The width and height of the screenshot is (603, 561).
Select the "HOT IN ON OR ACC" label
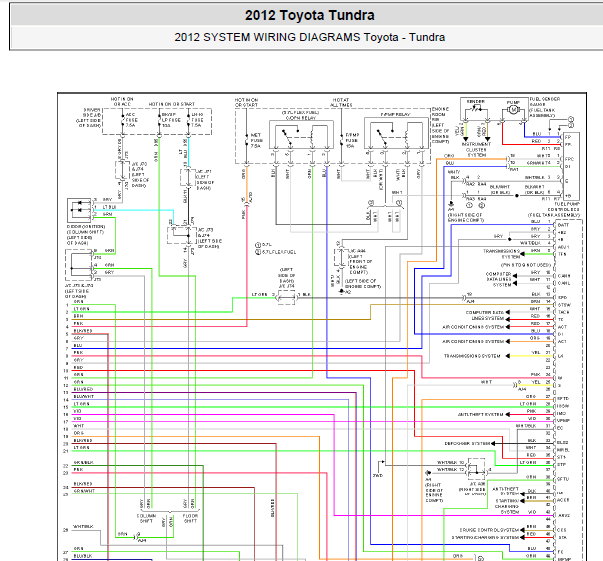122,102
